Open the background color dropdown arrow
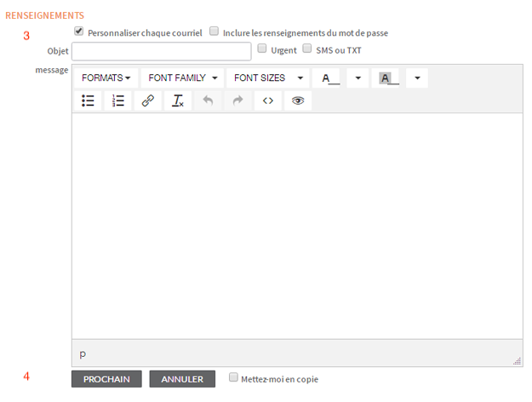 (417, 78)
